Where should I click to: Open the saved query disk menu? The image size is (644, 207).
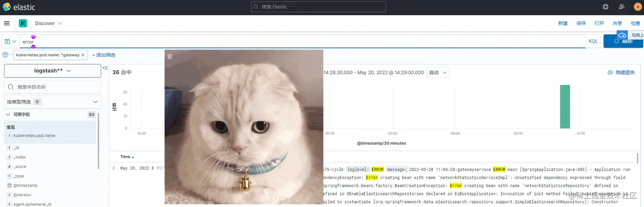(10, 41)
